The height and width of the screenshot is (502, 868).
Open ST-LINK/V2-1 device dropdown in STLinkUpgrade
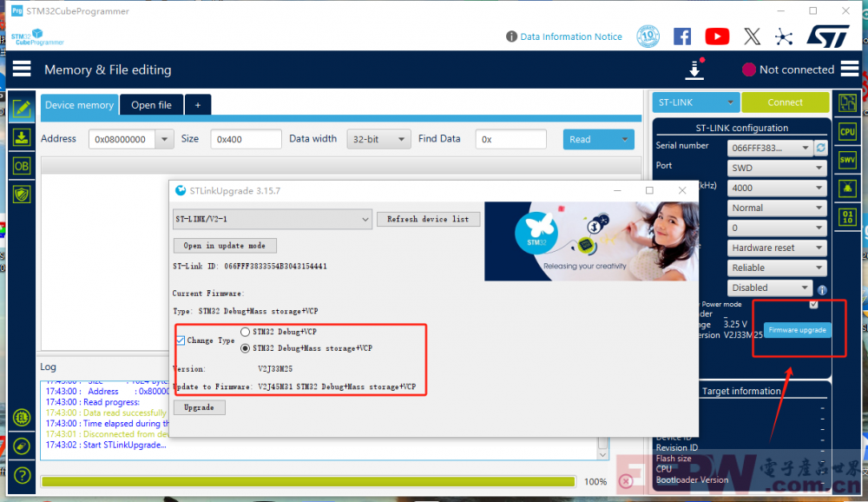tap(272, 219)
